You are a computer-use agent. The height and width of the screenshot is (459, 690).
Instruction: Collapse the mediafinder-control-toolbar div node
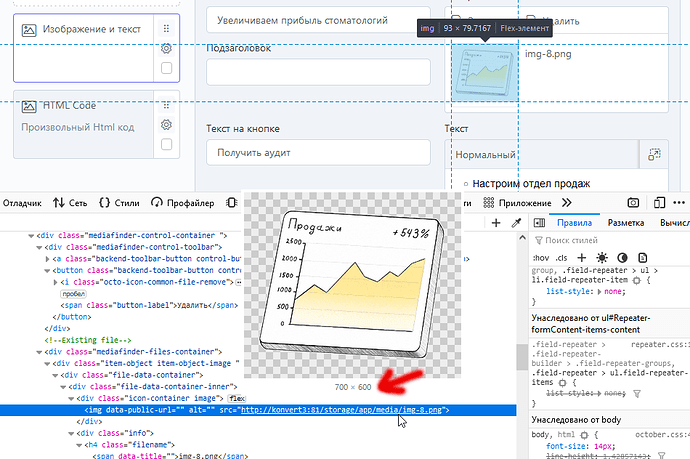pyautogui.click(x=39, y=247)
